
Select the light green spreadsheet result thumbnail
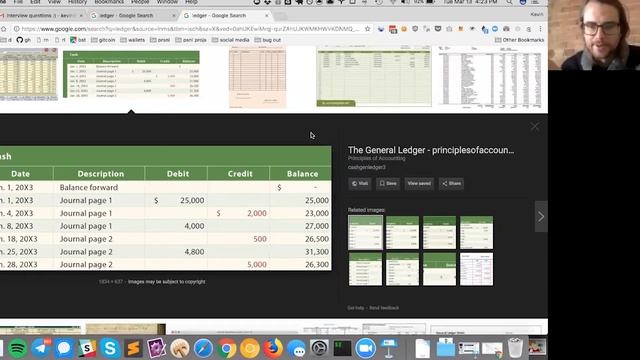[374, 76]
